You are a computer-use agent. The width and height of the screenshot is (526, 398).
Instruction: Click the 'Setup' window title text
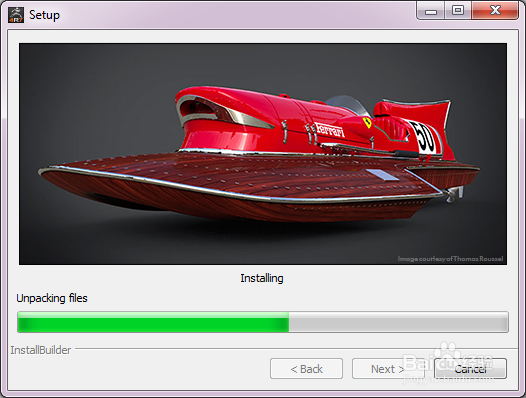[x=45, y=15]
